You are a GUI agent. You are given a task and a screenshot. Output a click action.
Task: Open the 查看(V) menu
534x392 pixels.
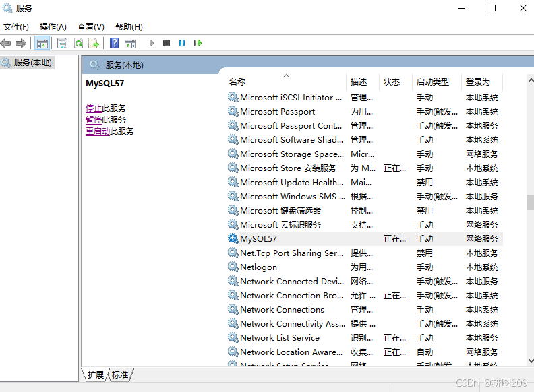point(90,26)
